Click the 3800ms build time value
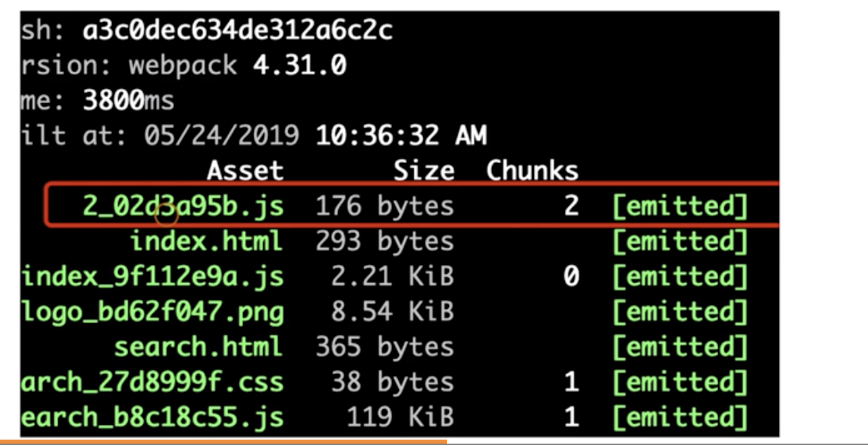The width and height of the screenshot is (868, 445). 128,101
